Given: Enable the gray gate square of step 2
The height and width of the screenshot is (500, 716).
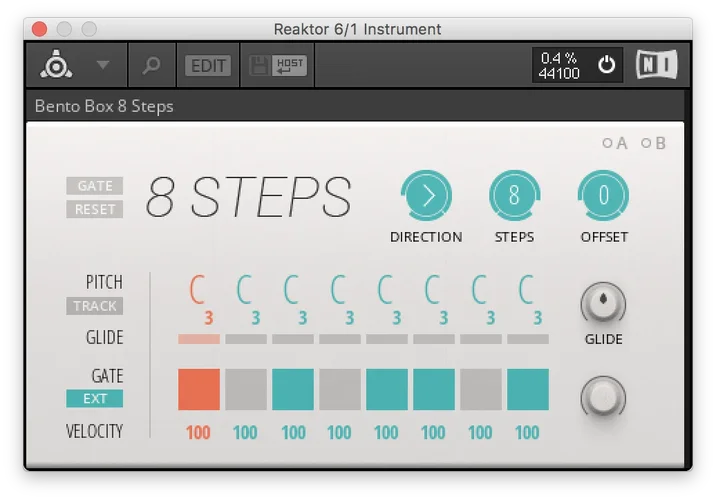Looking at the screenshot, I should (x=246, y=389).
